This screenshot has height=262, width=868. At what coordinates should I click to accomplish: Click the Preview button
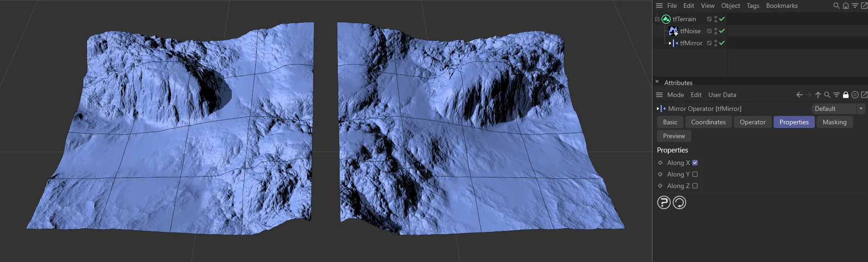[x=674, y=136]
